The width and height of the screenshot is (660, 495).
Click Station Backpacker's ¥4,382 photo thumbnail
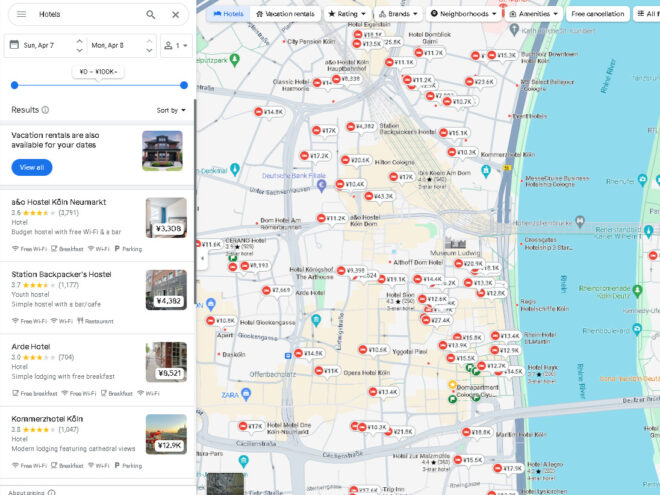(166, 290)
